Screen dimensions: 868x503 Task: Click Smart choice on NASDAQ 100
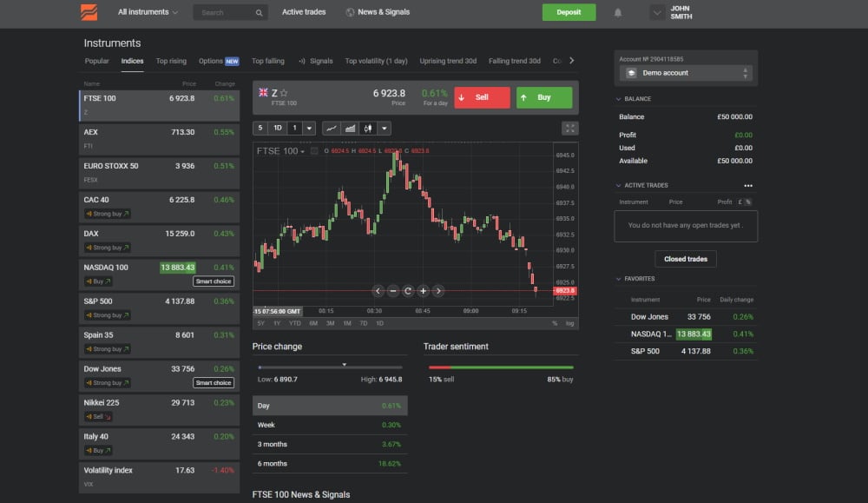tap(214, 281)
